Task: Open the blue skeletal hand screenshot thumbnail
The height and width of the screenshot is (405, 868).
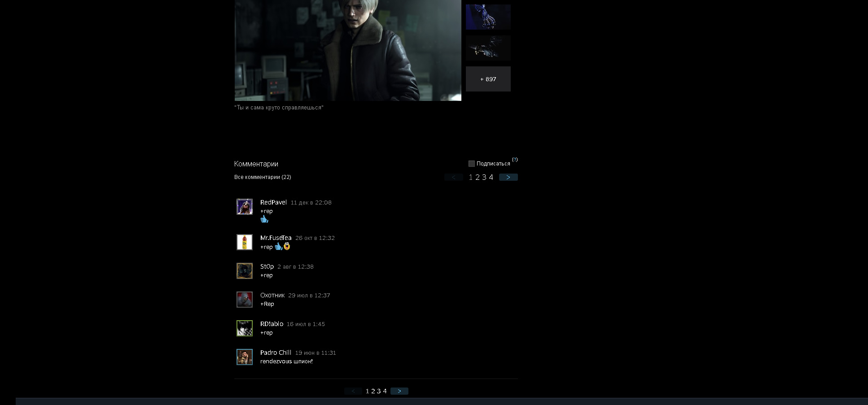Action: (488, 17)
